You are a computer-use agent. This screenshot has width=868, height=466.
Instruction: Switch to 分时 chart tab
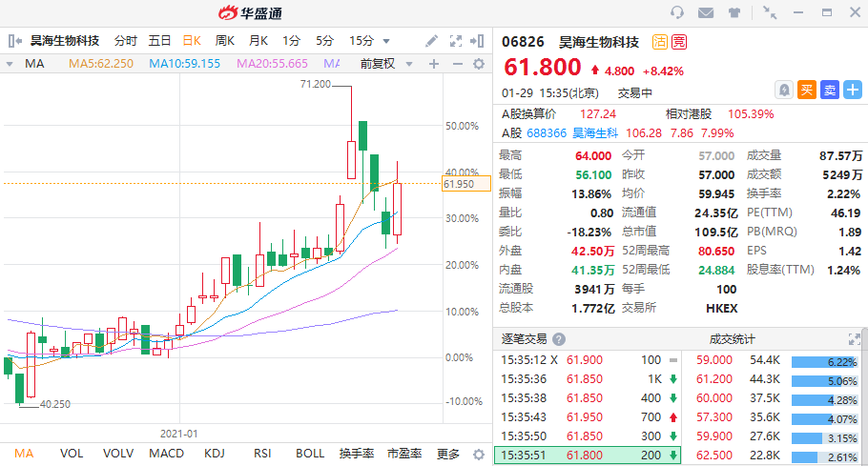126,41
